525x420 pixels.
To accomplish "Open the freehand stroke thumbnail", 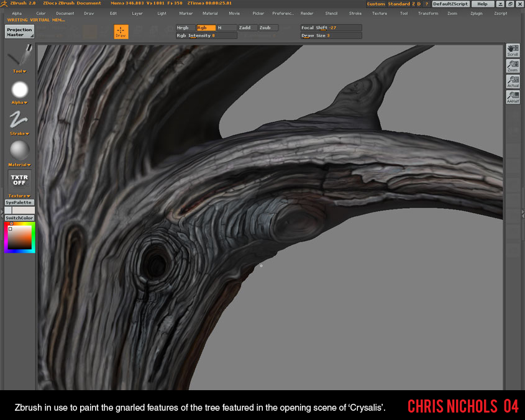I will (19, 120).
